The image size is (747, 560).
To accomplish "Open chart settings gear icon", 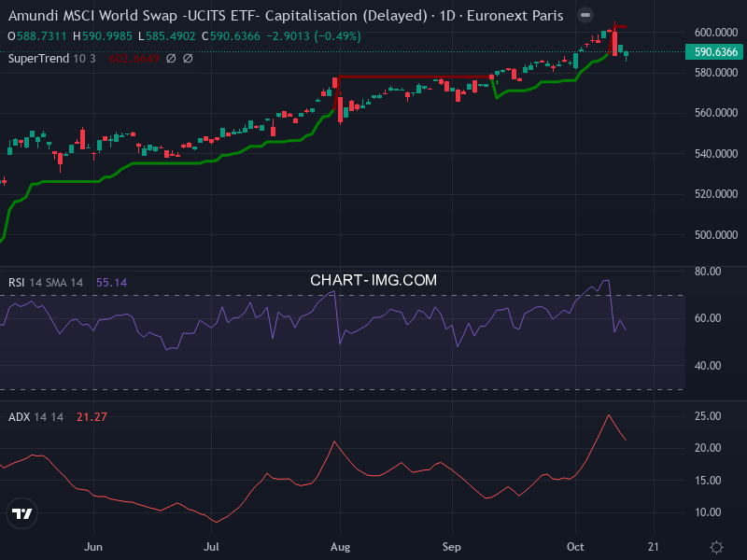I will [716, 547].
